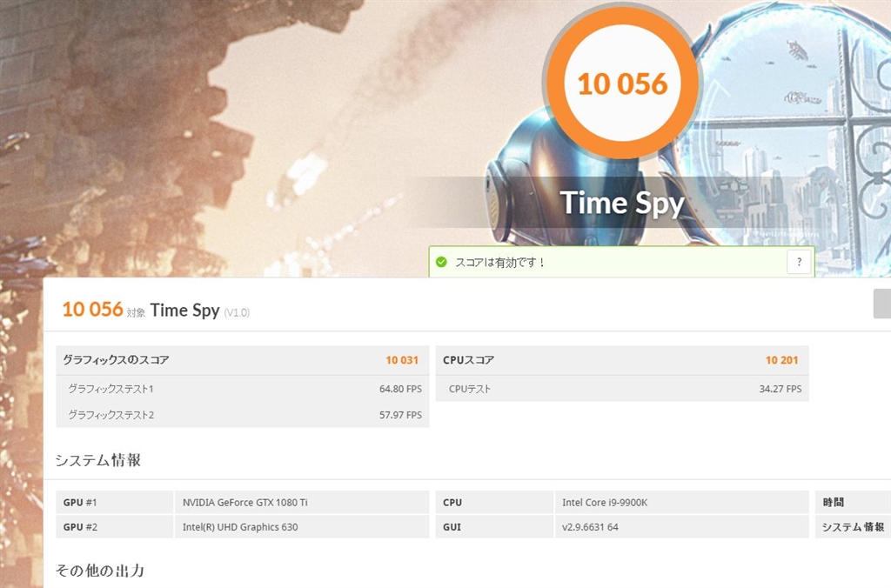Click the CPU score value 10 201
This screenshot has width=891, height=588.
781,360
